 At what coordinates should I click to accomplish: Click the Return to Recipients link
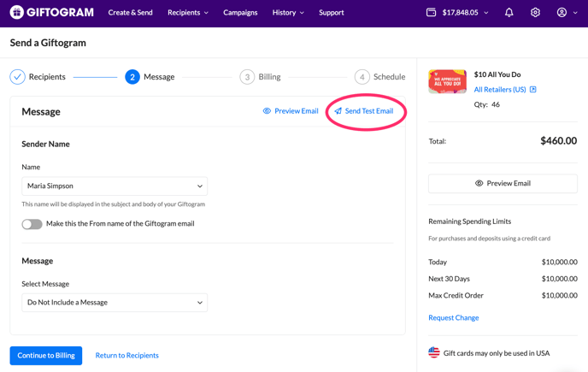click(x=126, y=356)
